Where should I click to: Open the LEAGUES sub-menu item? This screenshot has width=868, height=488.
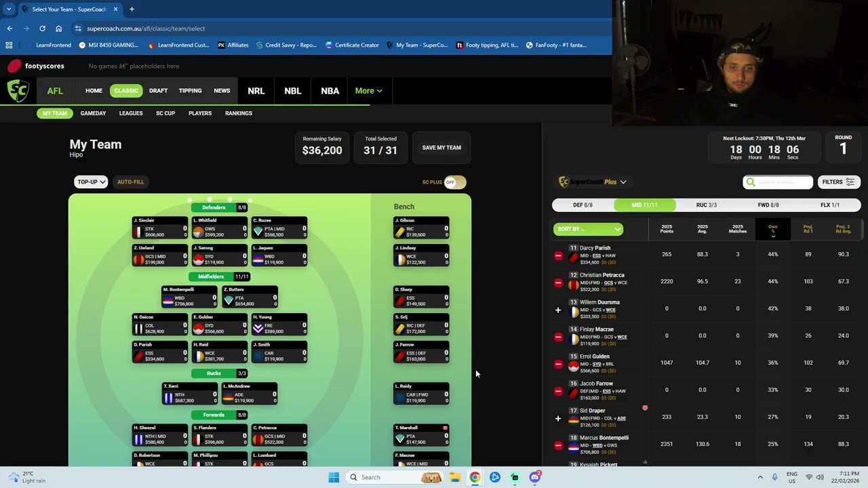(131, 113)
